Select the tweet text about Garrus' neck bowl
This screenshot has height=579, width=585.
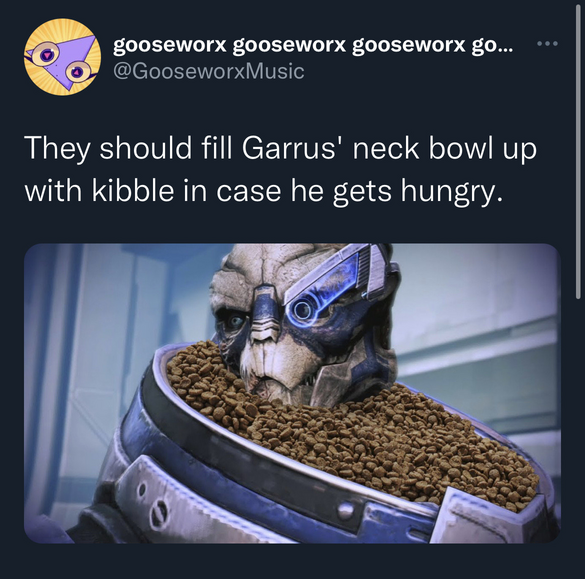(281, 169)
